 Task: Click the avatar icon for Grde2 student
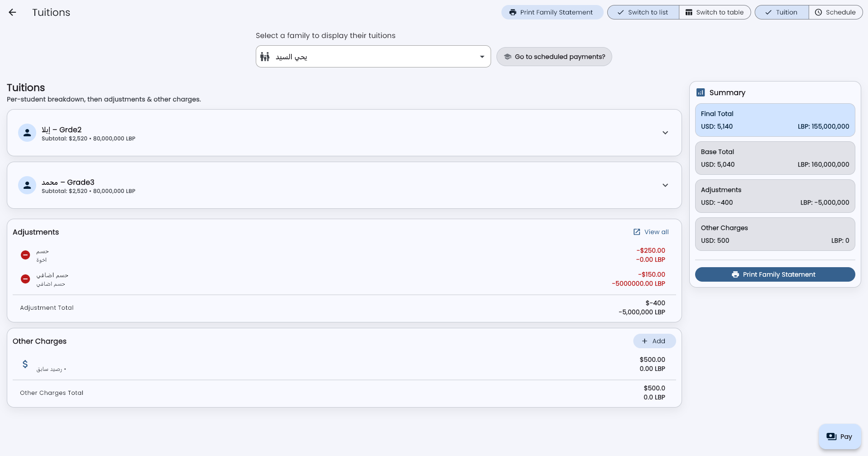tap(27, 133)
